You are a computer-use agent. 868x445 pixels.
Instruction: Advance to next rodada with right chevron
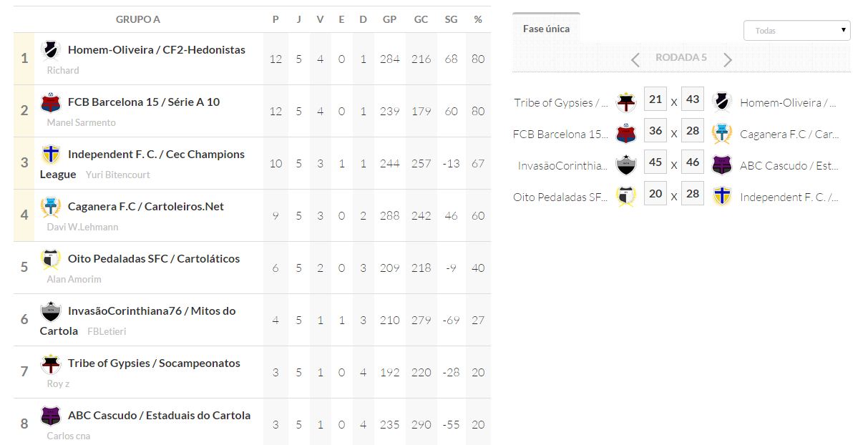[x=728, y=59]
